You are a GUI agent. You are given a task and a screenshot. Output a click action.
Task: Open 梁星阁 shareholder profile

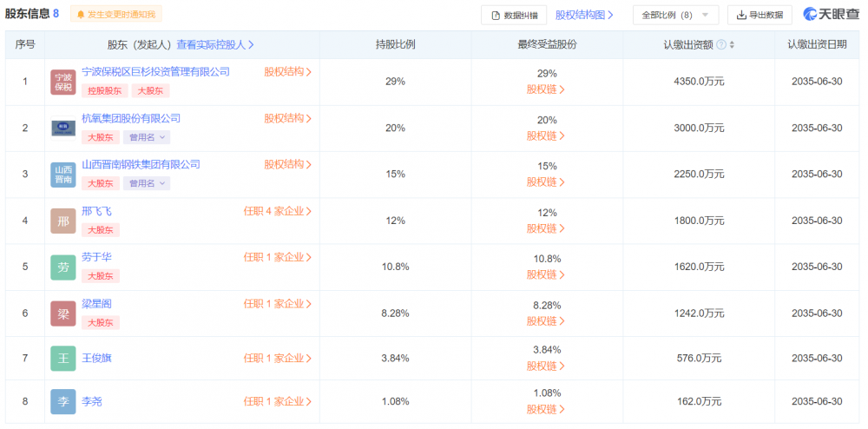(x=96, y=303)
